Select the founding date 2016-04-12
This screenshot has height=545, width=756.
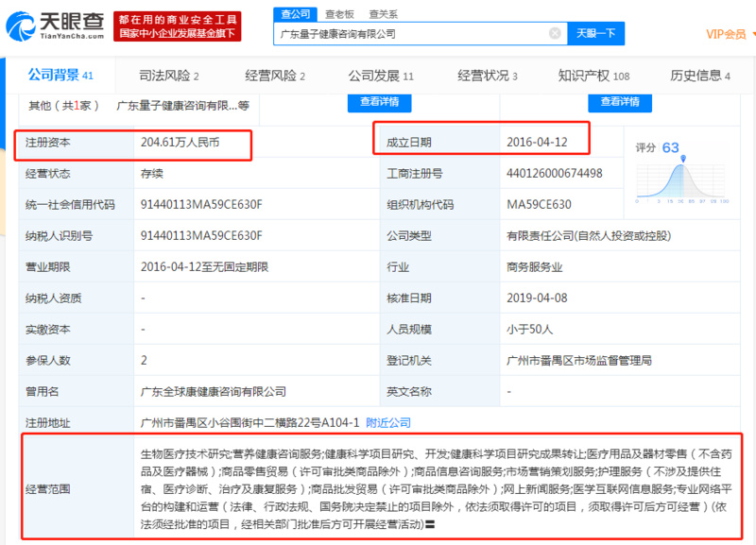537,142
